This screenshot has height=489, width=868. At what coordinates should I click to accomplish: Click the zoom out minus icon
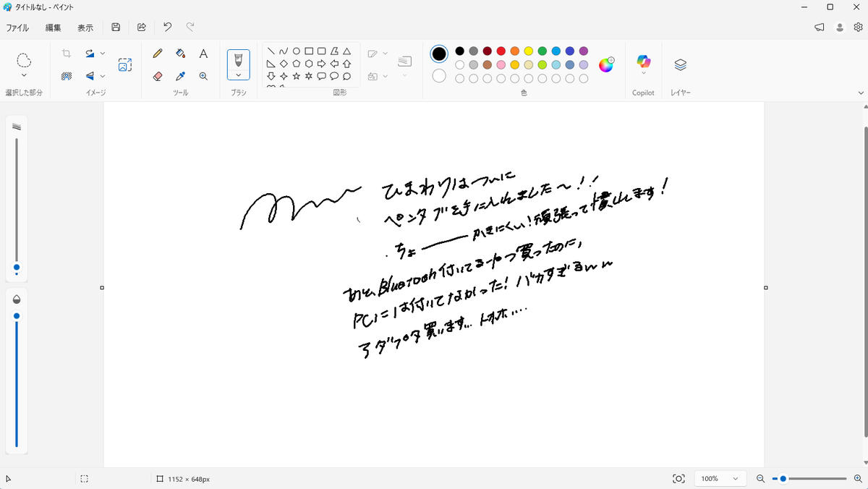coord(760,479)
